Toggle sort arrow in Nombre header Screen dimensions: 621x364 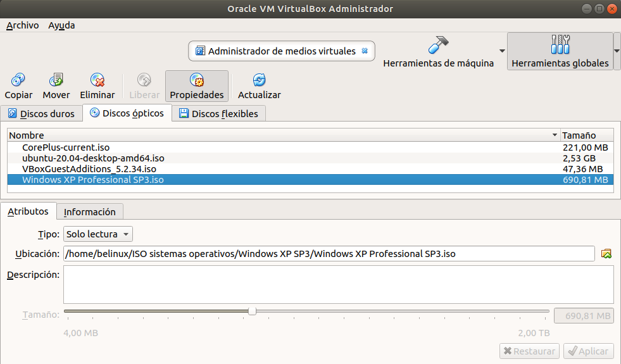pos(555,135)
